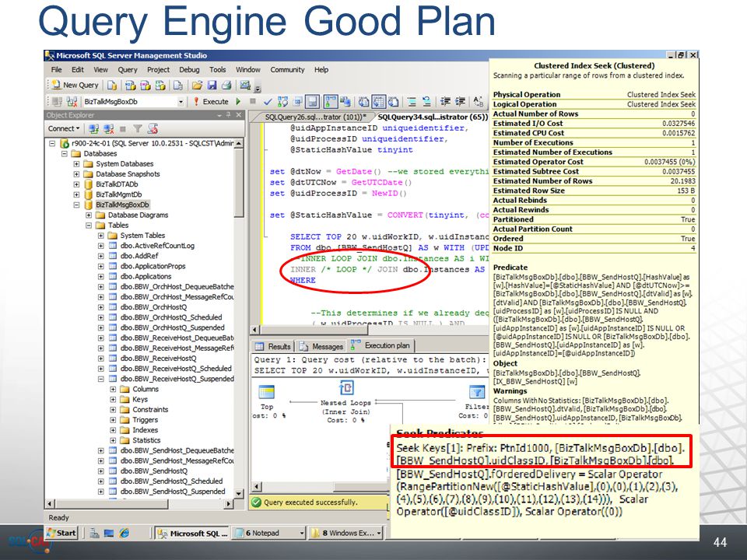Switch to SQLQuery26.sql tab
The width and height of the screenshot is (747, 560).
click(x=314, y=117)
